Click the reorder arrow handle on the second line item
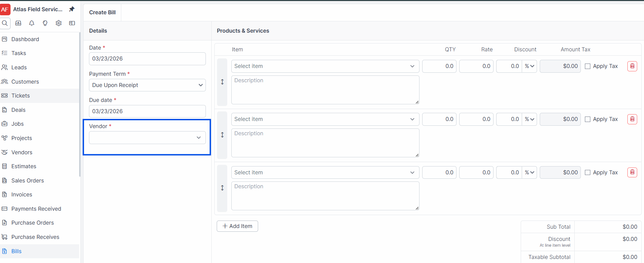Viewport: 644px width, 263px height. [x=222, y=135]
